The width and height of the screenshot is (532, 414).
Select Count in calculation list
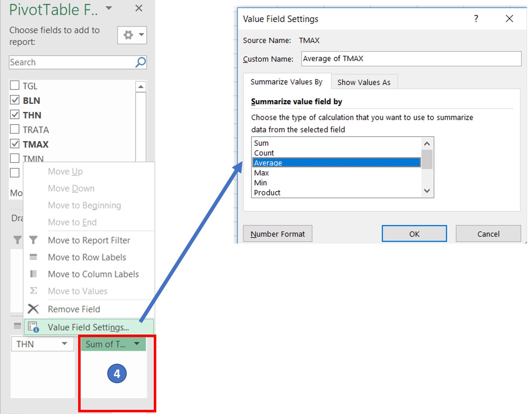click(337, 153)
